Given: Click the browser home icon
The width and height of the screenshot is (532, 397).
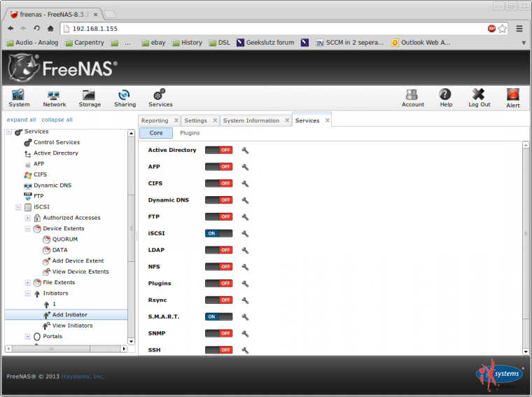Looking at the screenshot, I should tap(50, 29).
